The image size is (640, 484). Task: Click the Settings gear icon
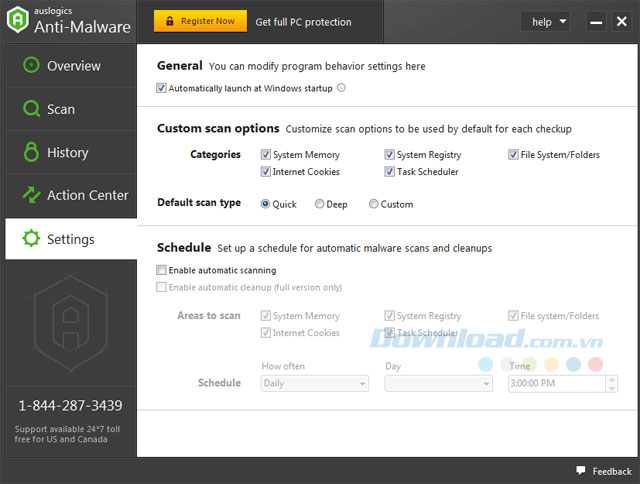pyautogui.click(x=31, y=239)
